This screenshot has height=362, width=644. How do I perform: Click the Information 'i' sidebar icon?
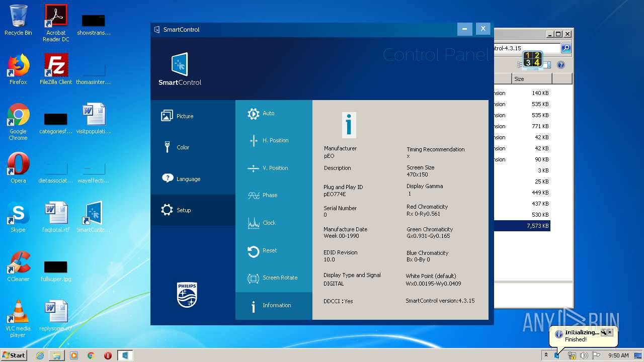254,306
